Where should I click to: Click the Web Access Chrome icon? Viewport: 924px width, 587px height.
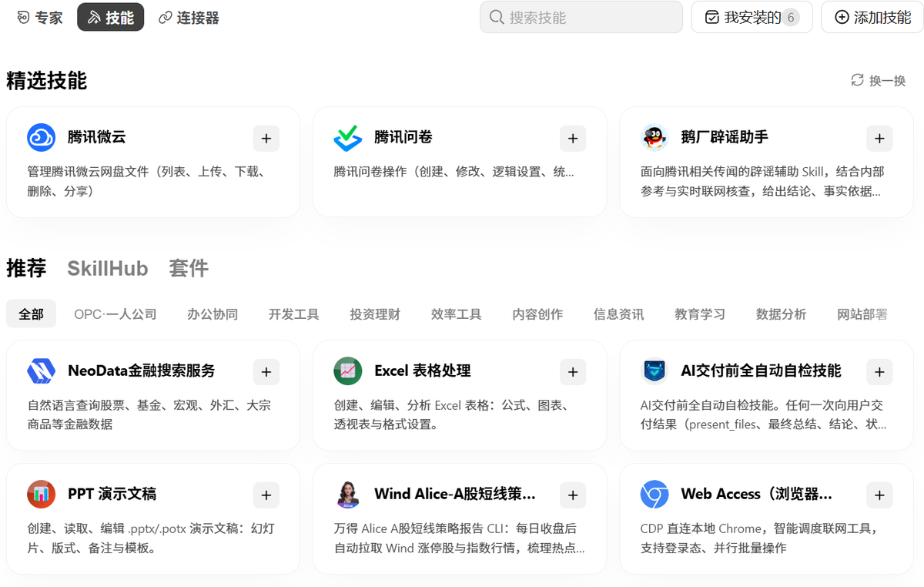[654, 495]
